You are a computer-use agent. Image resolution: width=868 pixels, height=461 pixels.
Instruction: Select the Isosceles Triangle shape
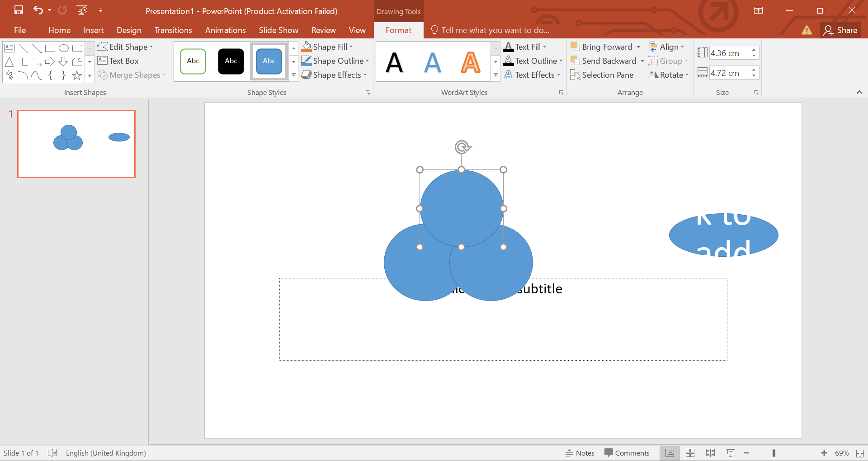point(9,61)
